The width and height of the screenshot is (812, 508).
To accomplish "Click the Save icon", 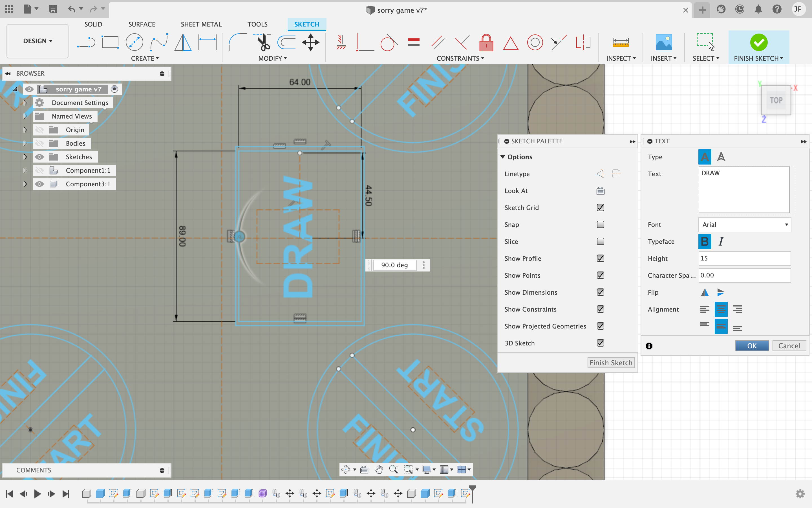I will 53,9.
